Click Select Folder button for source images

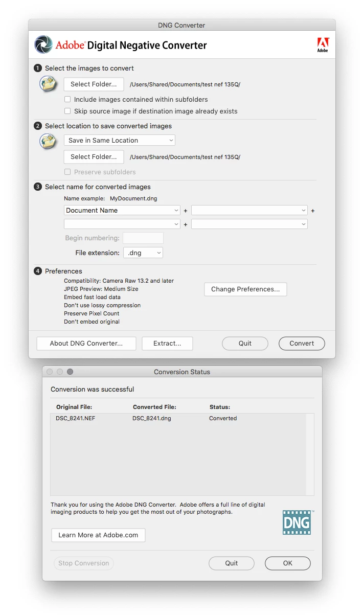pos(94,84)
